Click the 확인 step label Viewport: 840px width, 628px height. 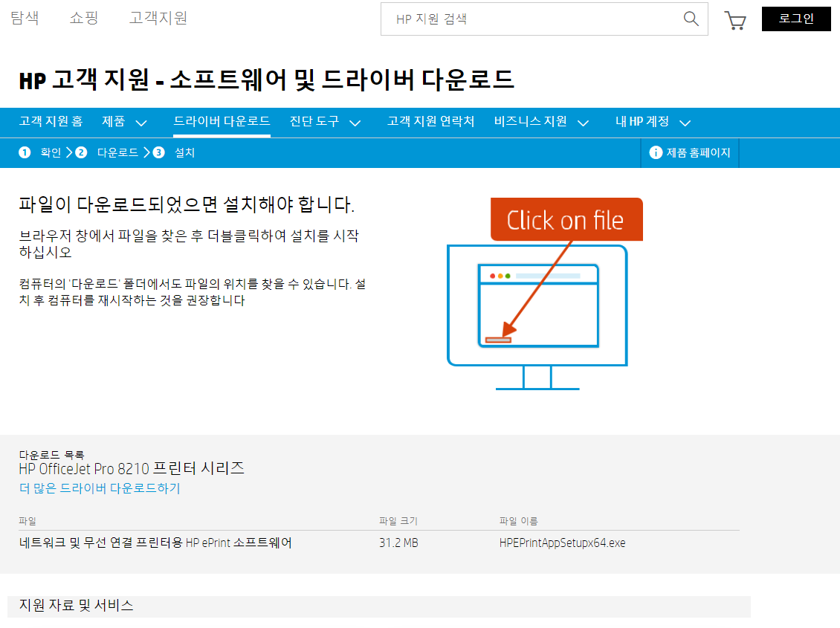(51, 152)
